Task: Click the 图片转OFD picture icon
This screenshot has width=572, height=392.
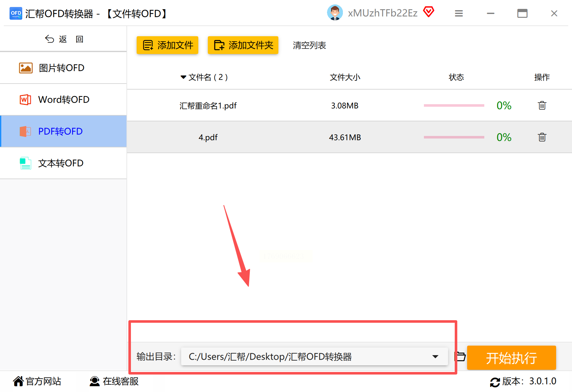Action: pos(26,68)
